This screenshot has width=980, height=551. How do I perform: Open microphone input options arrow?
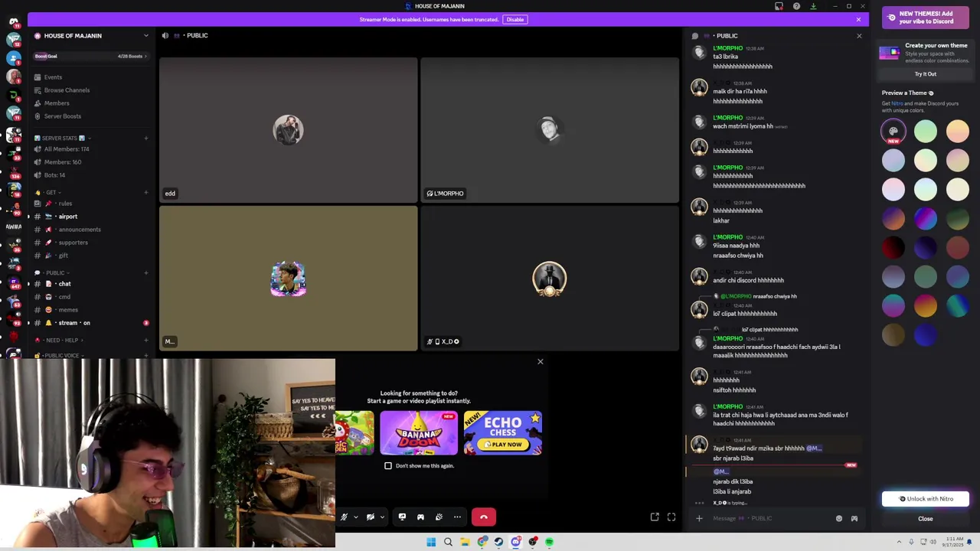(355, 517)
